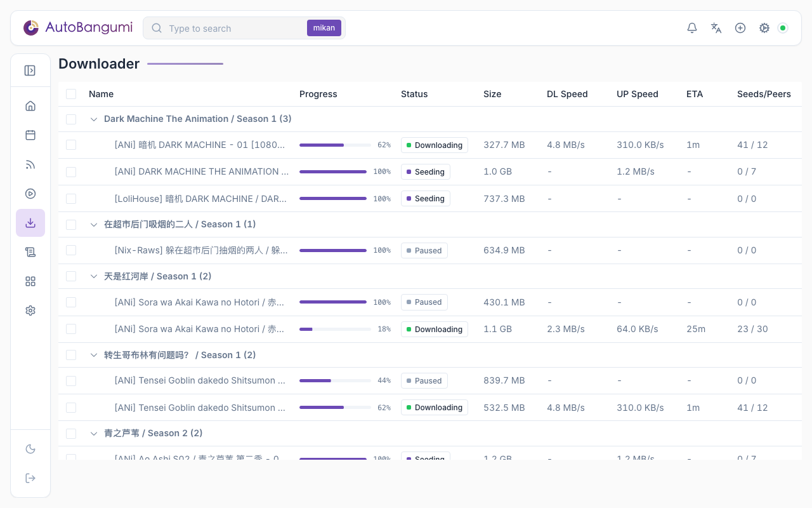
Task: Collapse the 在超市后门吸烟的二人 group chevron
Action: pyautogui.click(x=94, y=224)
